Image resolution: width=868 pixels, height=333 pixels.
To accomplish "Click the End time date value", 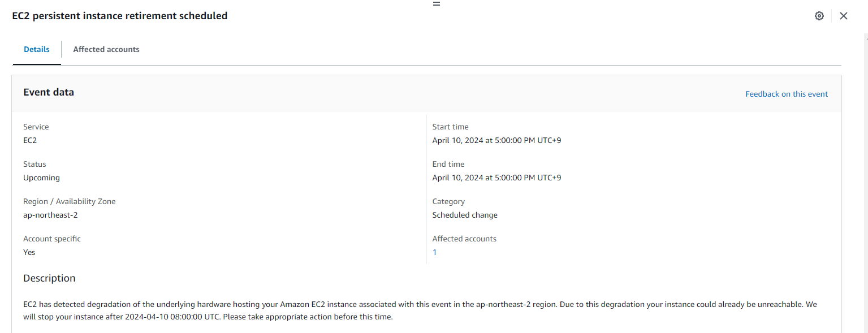I will click(x=496, y=178).
